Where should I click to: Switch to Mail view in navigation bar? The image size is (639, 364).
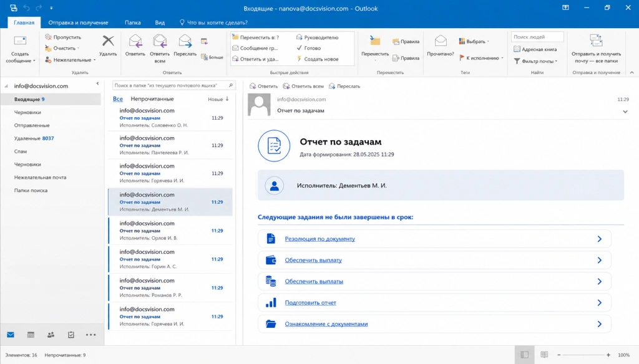coord(11,335)
